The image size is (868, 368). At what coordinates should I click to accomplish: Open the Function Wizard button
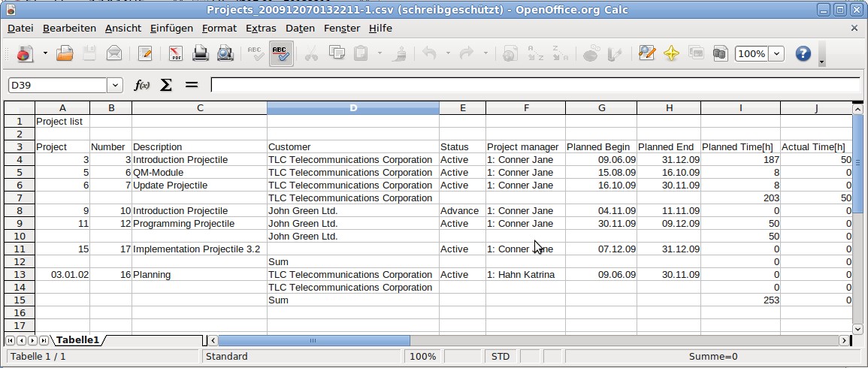pos(141,85)
